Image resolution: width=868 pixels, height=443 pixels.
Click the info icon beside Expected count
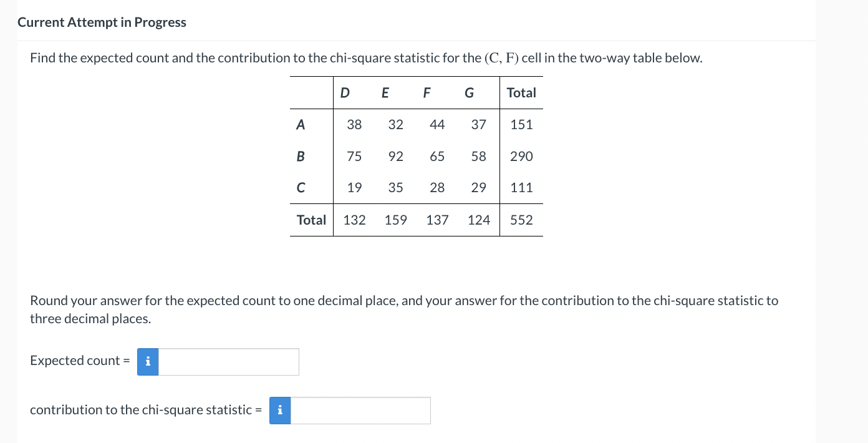point(148,361)
